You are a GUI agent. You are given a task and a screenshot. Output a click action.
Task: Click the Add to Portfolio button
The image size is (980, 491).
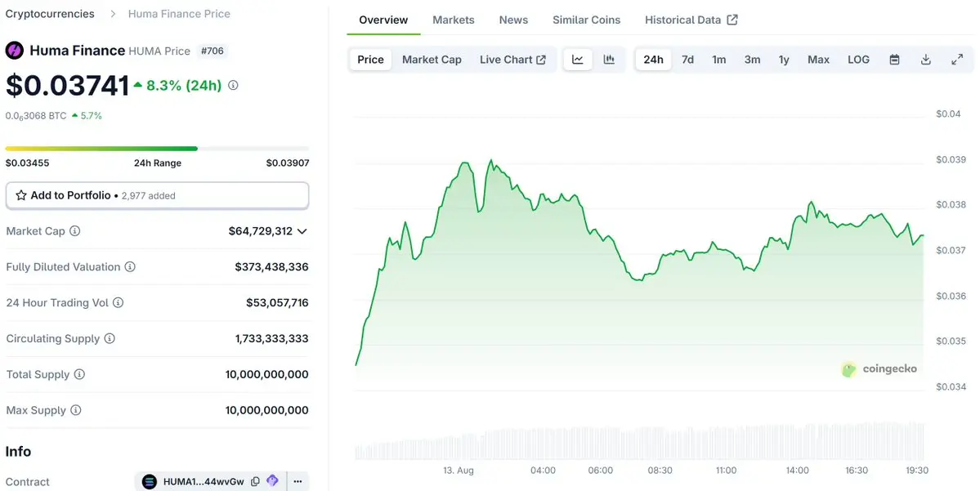coord(158,195)
